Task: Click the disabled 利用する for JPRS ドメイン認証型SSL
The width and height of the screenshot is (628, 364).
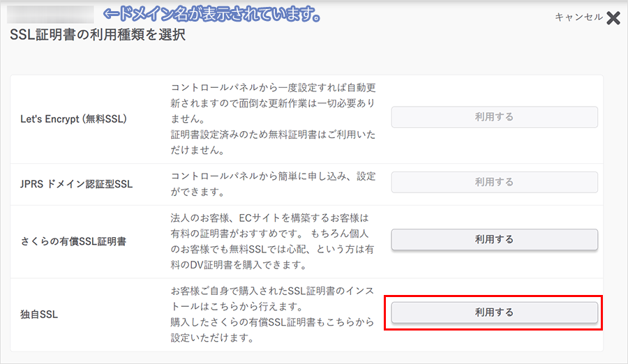Action: tap(494, 182)
